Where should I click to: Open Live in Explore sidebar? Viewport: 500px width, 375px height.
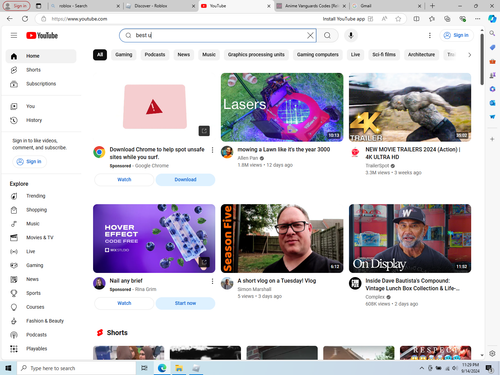[41, 251]
